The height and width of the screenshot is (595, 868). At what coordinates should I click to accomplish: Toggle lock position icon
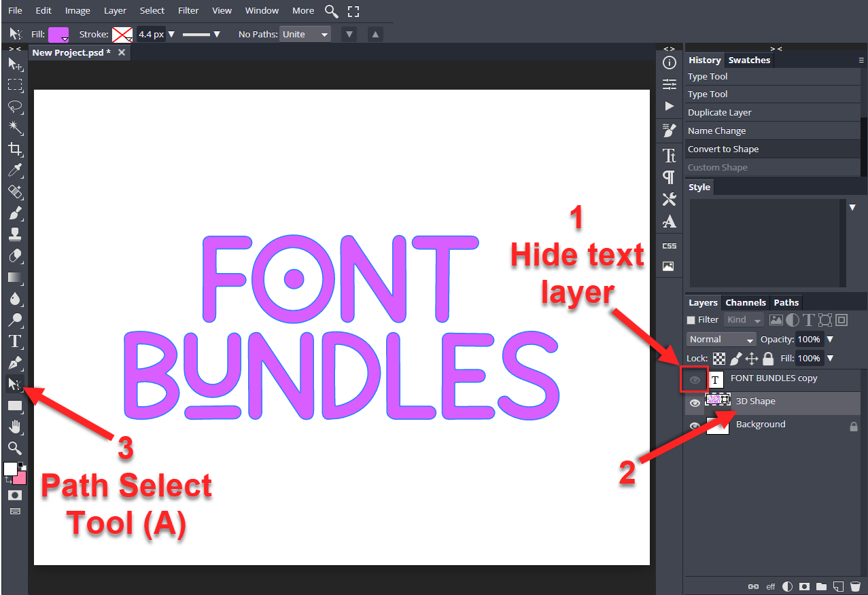(x=752, y=358)
